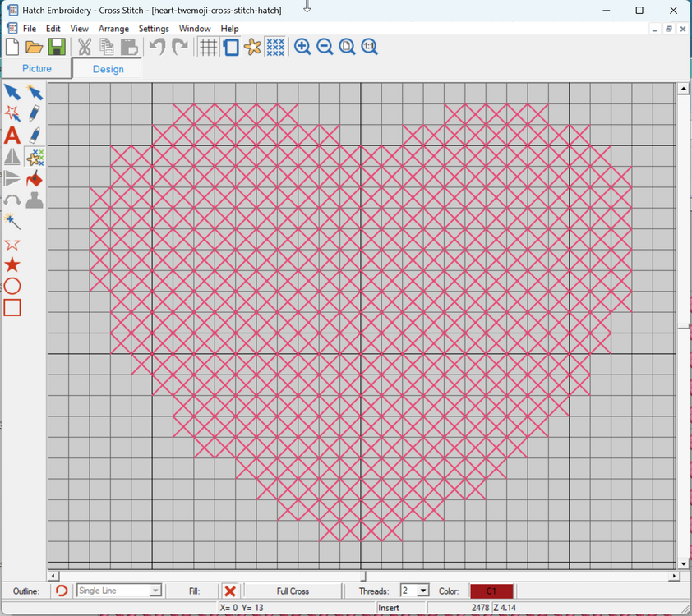Open the Settings menu

click(154, 27)
